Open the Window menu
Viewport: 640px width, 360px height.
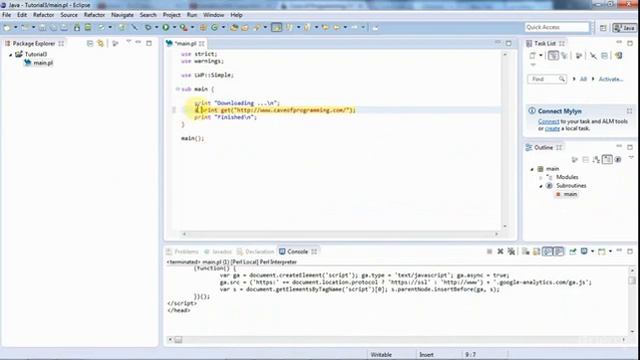click(213, 15)
